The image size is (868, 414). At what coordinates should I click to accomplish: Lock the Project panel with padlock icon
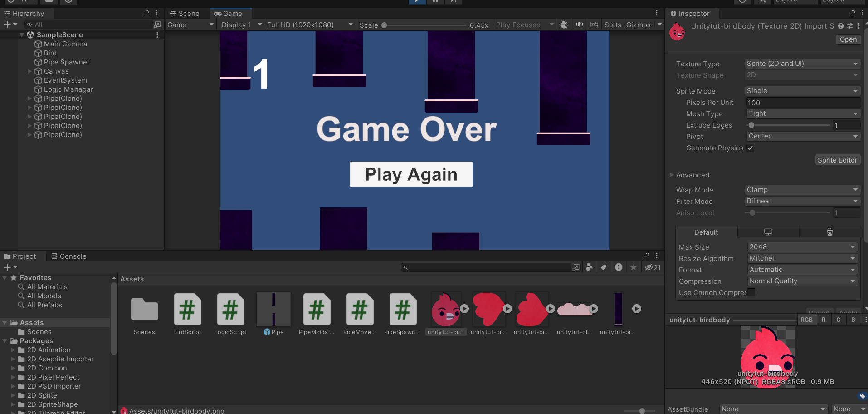click(x=647, y=256)
